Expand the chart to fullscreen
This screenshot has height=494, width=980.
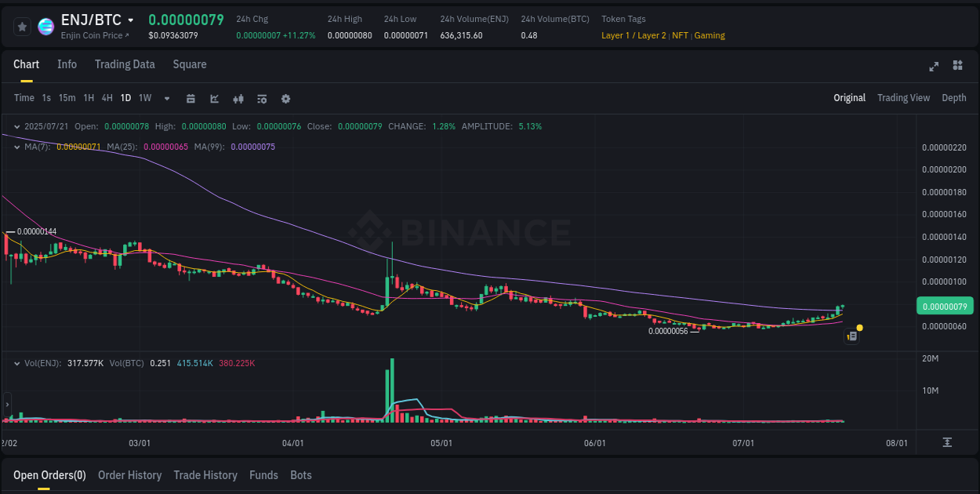click(934, 66)
